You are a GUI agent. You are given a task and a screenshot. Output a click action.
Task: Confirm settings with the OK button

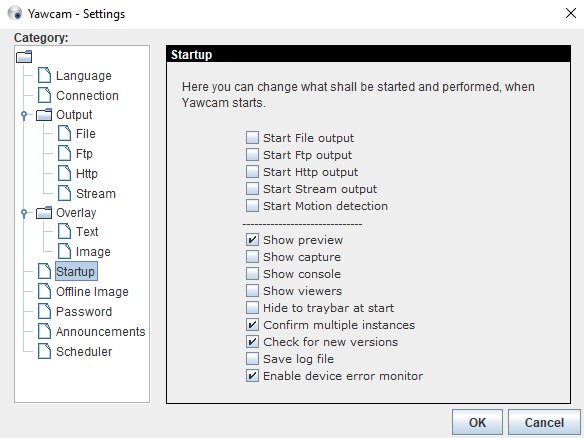(x=477, y=422)
